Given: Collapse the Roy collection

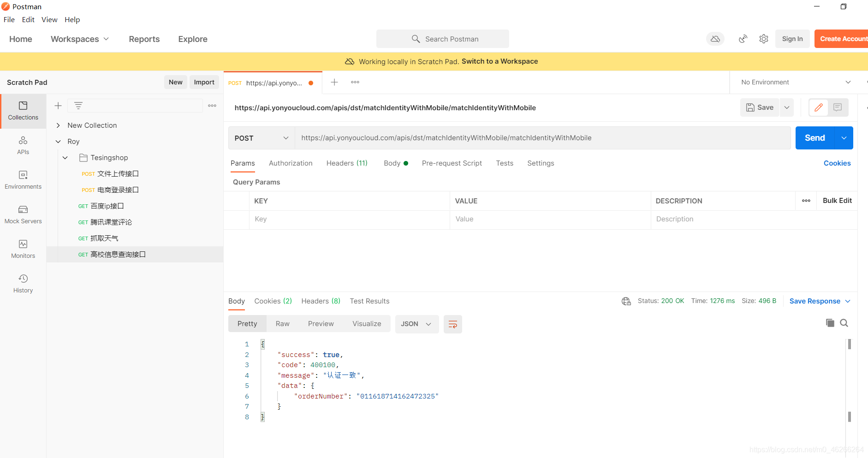Looking at the screenshot, I should click(58, 142).
